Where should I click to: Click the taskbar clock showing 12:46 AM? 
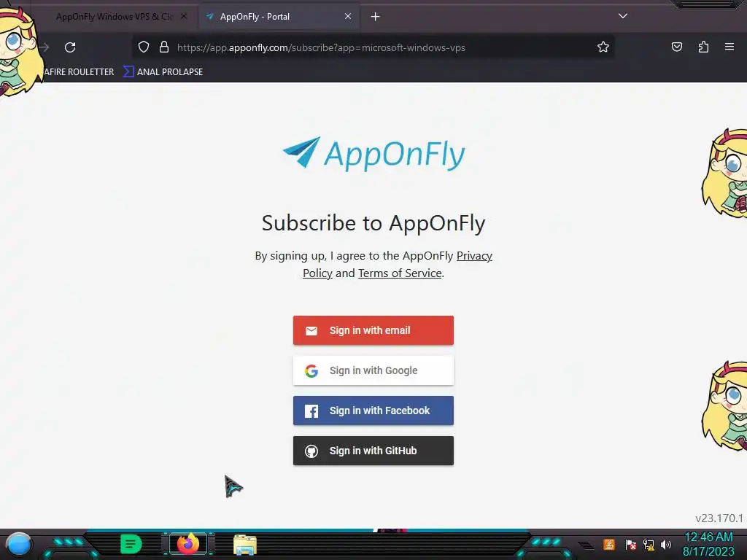(x=709, y=544)
